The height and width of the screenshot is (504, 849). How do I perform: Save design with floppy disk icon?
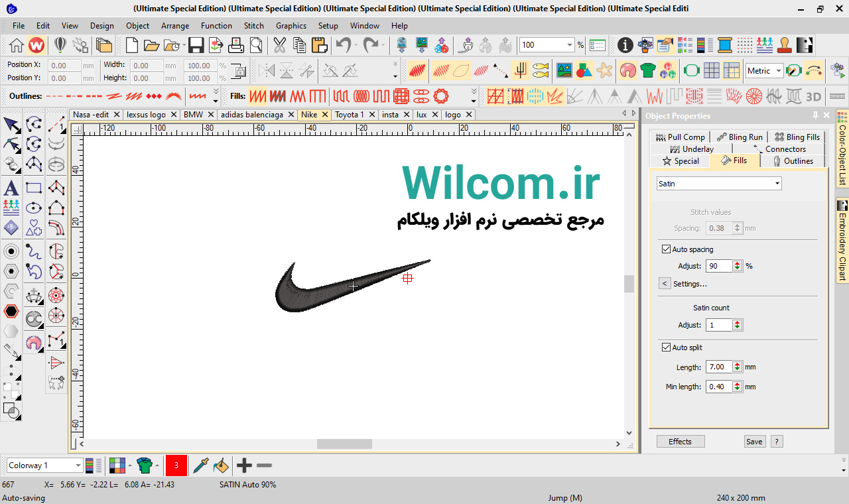(196, 45)
